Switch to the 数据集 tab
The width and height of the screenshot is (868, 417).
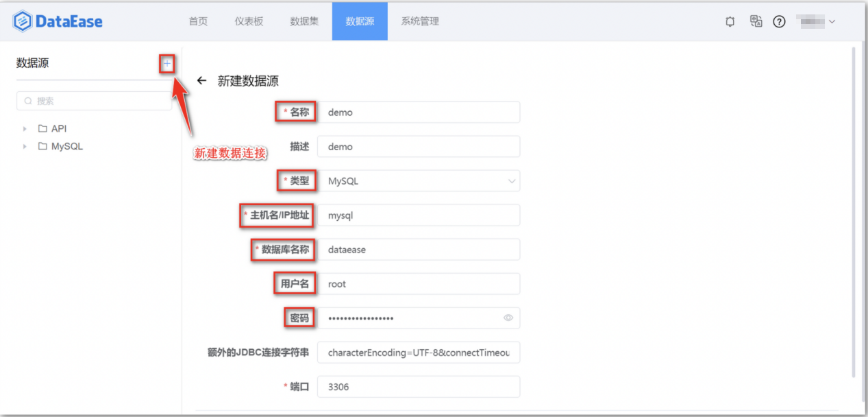point(303,21)
